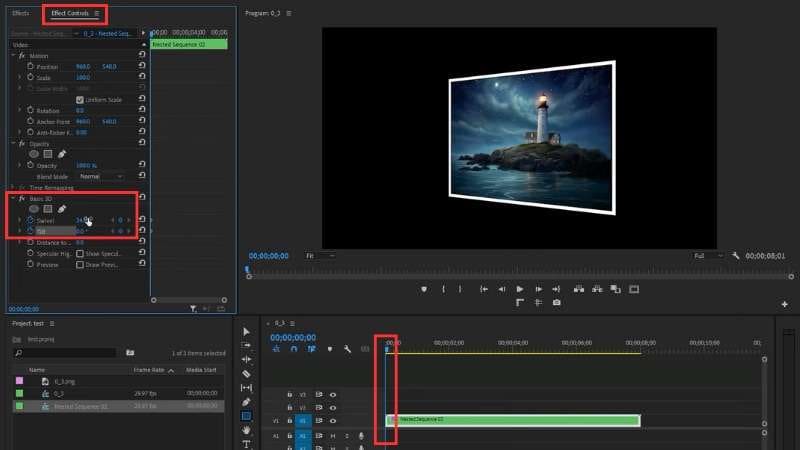
Task: Toggle linked selection in timeline
Action: 311,349
